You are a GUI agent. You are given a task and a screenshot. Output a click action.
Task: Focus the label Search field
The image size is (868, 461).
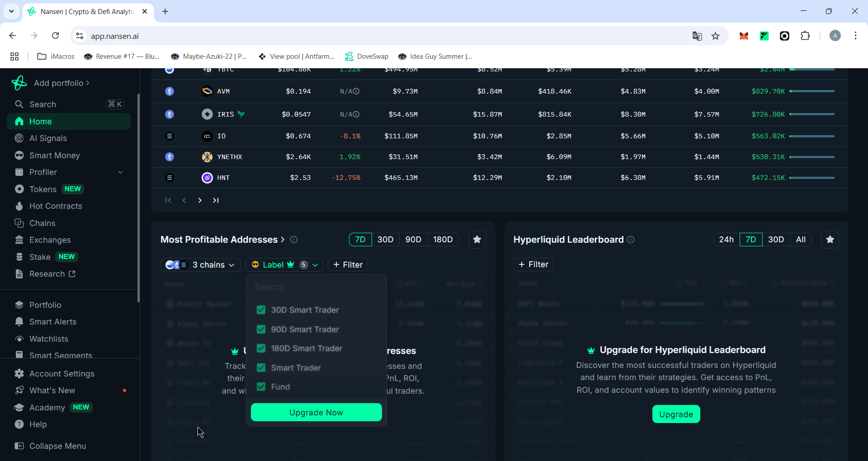pos(316,287)
